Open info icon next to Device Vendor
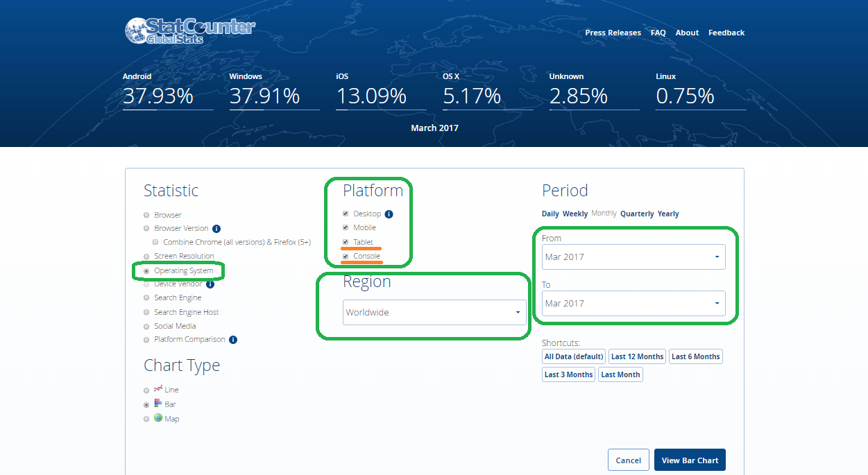 pyautogui.click(x=210, y=284)
